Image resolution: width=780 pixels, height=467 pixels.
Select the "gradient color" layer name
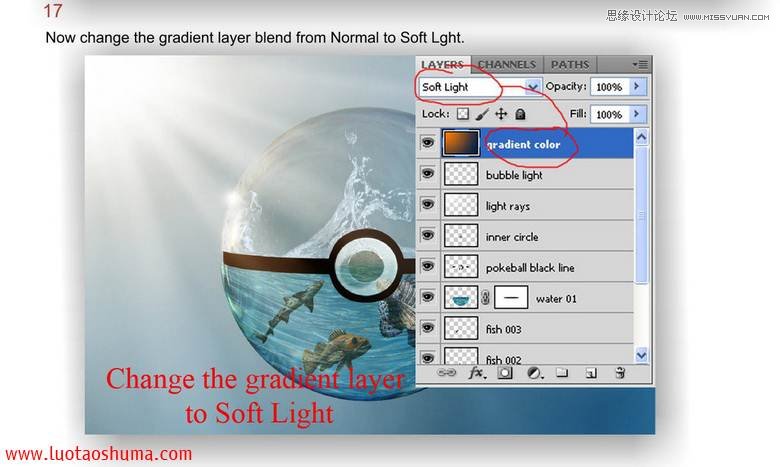tap(523, 145)
